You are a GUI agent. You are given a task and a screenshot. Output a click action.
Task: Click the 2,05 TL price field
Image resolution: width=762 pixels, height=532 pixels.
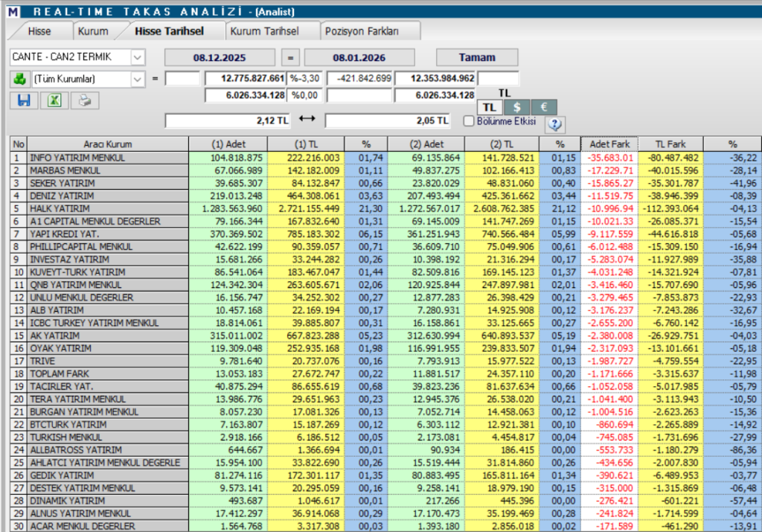(387, 121)
